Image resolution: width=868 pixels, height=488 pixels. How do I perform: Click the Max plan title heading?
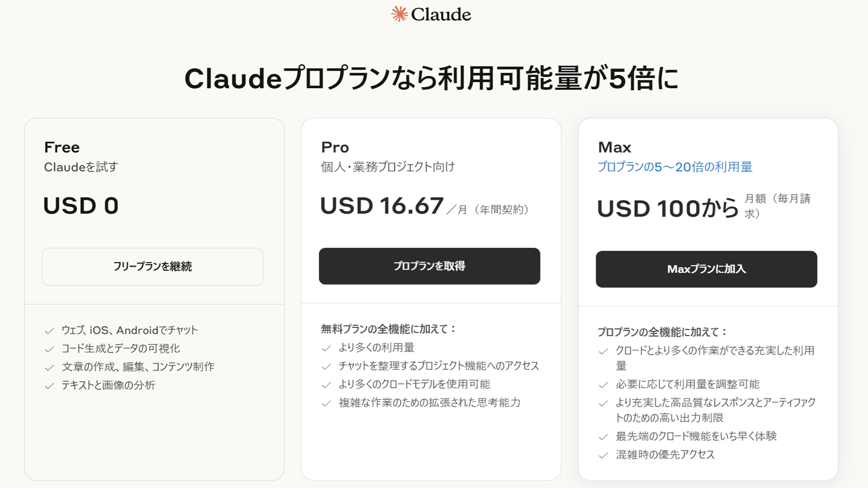[614, 147]
